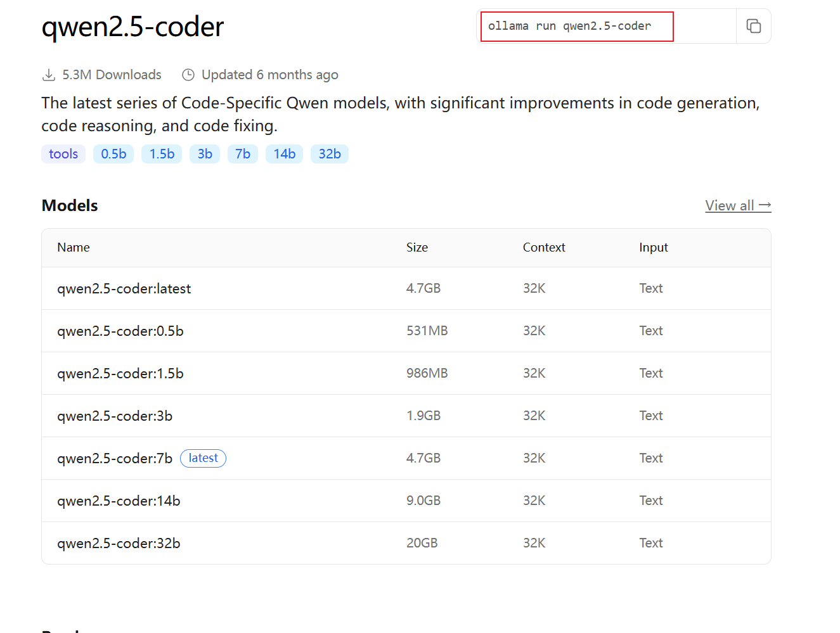
Task: Open qwen2.5-coder:latest model
Action: tap(124, 289)
